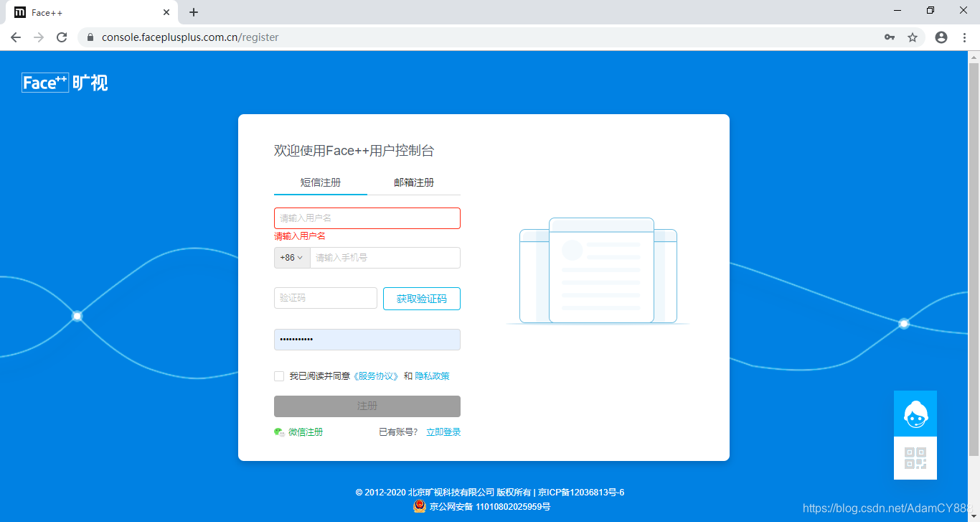
Task: Click the 京ICP备12036813号-6 footer link
Action: tap(582, 493)
